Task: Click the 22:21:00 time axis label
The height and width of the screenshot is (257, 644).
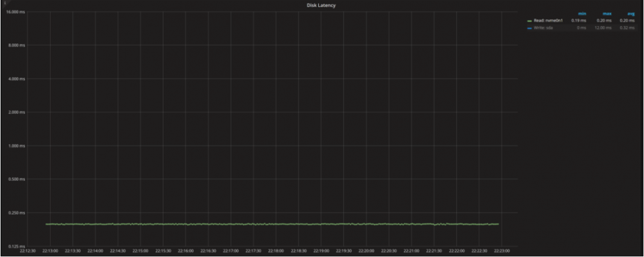Action: click(412, 251)
